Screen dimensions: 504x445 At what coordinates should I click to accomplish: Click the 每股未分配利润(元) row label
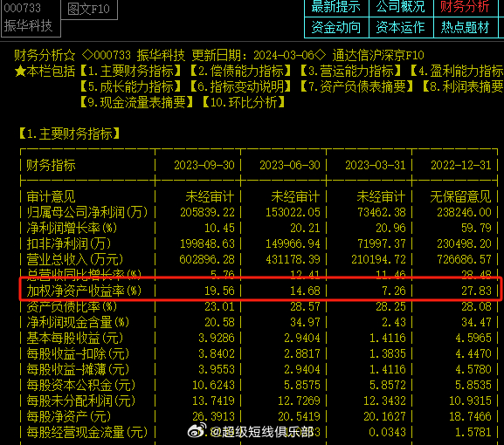(80, 400)
